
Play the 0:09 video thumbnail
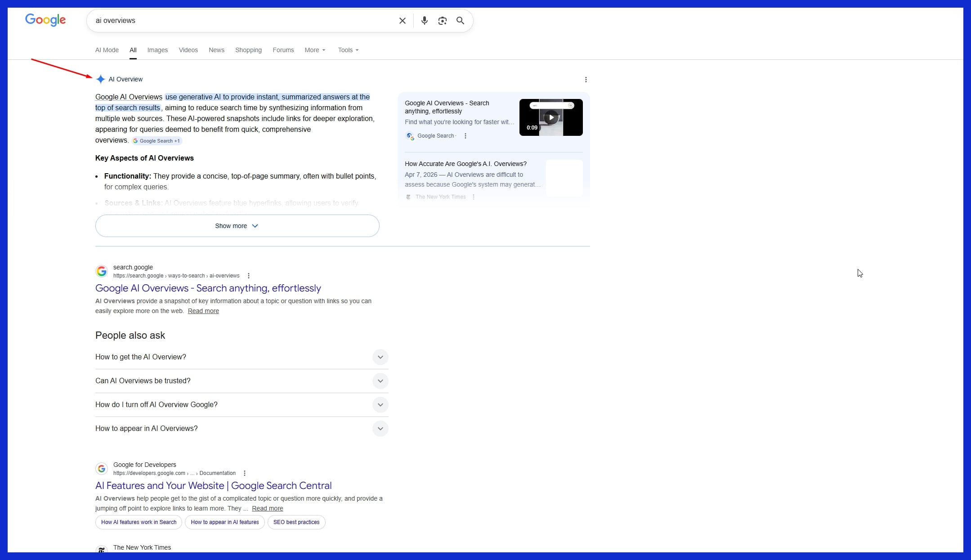pos(551,117)
